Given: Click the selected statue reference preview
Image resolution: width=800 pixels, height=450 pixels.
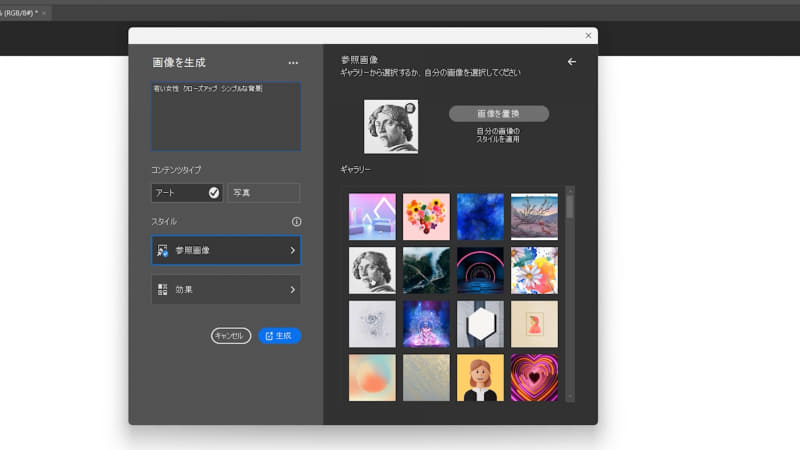Looking at the screenshot, I should tap(391, 127).
